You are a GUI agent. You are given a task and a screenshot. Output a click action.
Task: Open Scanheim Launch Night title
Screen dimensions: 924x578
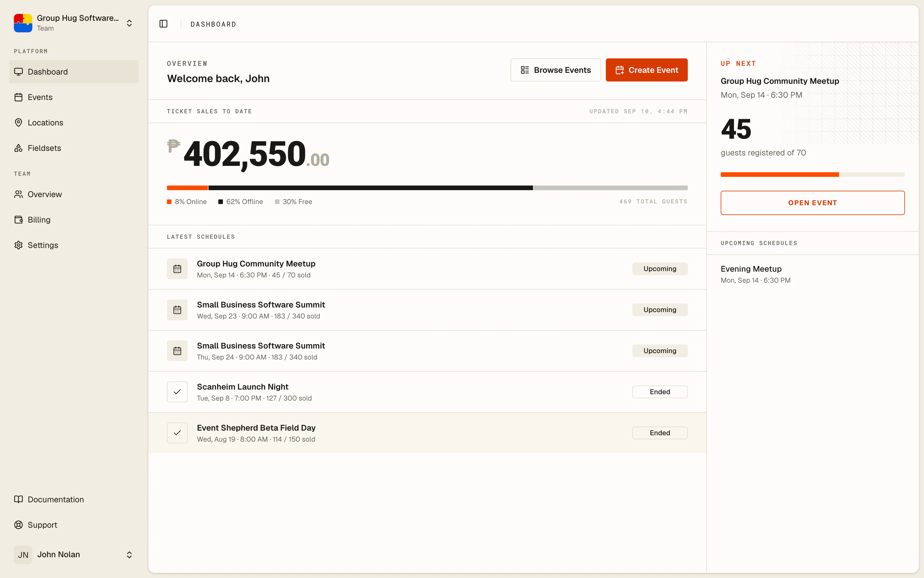coord(243,387)
